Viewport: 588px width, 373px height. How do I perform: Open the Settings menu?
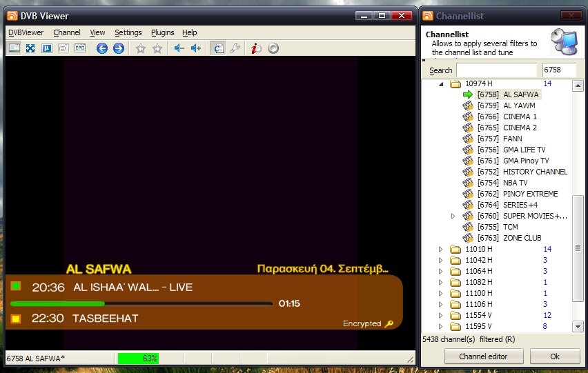point(128,32)
